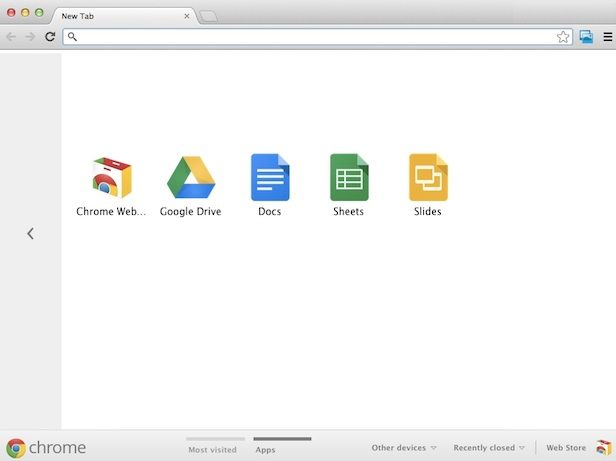The image size is (616, 461).
Task: Click the yellow minimize window button
Action: [25, 13]
